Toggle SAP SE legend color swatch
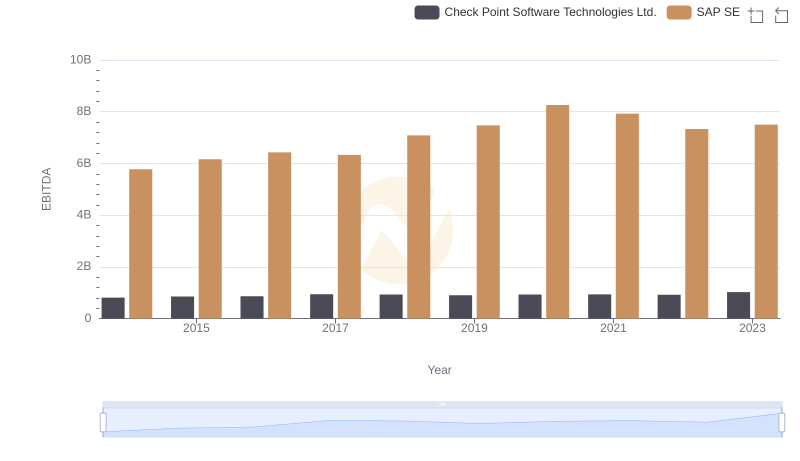Viewport: 800px width, 461px height. pyautogui.click(x=679, y=12)
